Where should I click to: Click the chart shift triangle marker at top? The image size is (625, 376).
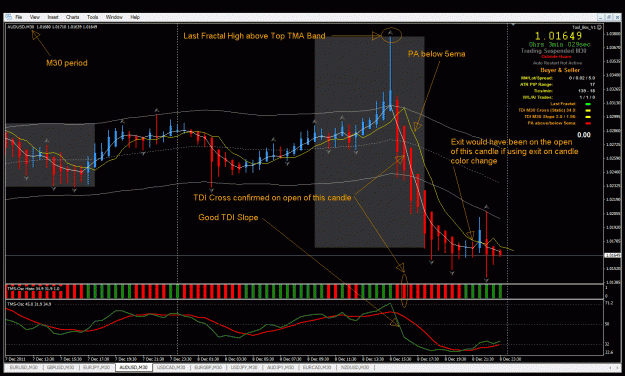coord(513,25)
